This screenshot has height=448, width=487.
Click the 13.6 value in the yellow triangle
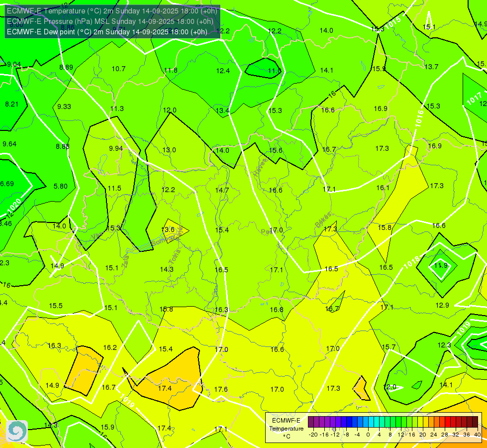168,229
